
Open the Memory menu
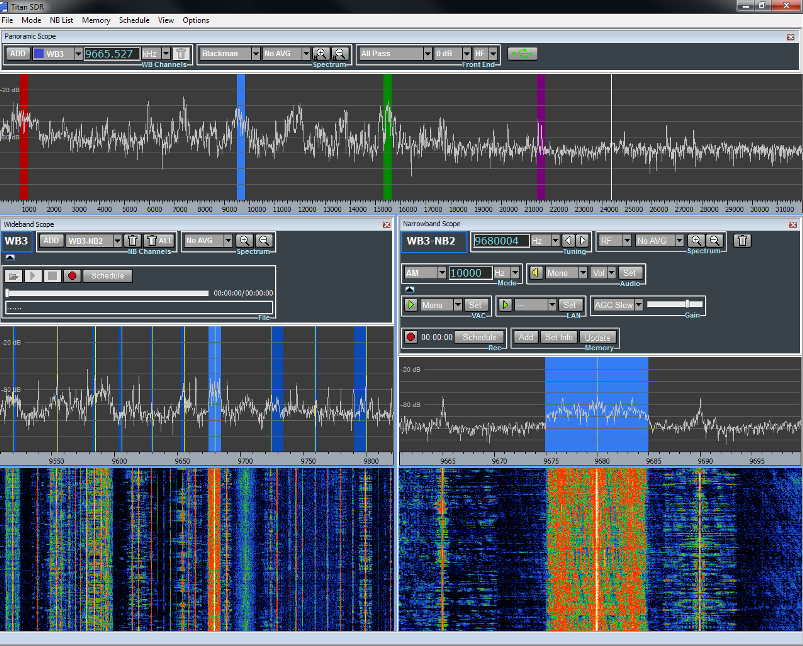point(96,20)
